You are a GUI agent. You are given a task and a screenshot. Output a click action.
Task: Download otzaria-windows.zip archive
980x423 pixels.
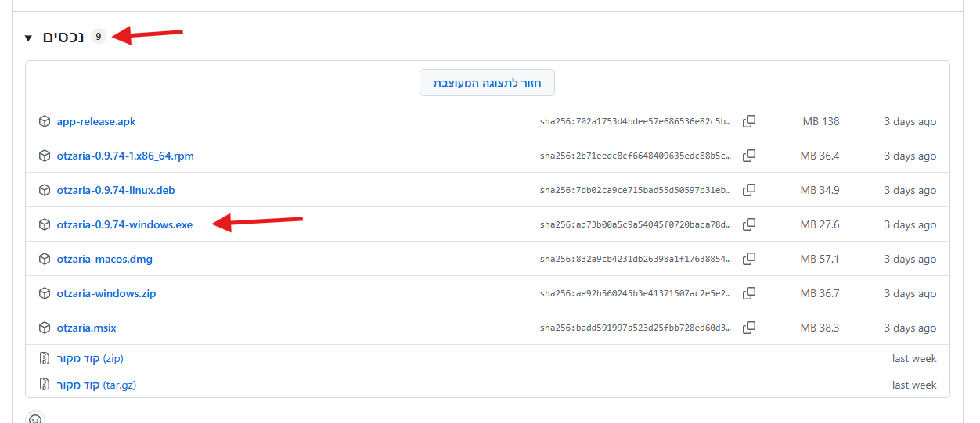106,293
